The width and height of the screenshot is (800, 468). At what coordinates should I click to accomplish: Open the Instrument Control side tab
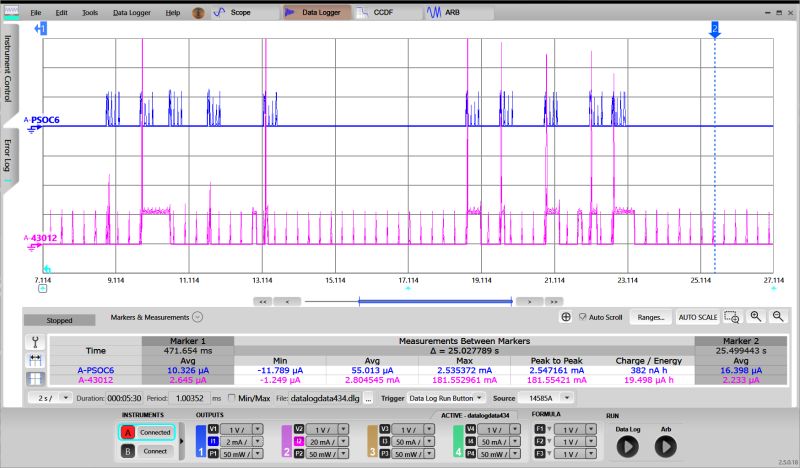click(9, 69)
